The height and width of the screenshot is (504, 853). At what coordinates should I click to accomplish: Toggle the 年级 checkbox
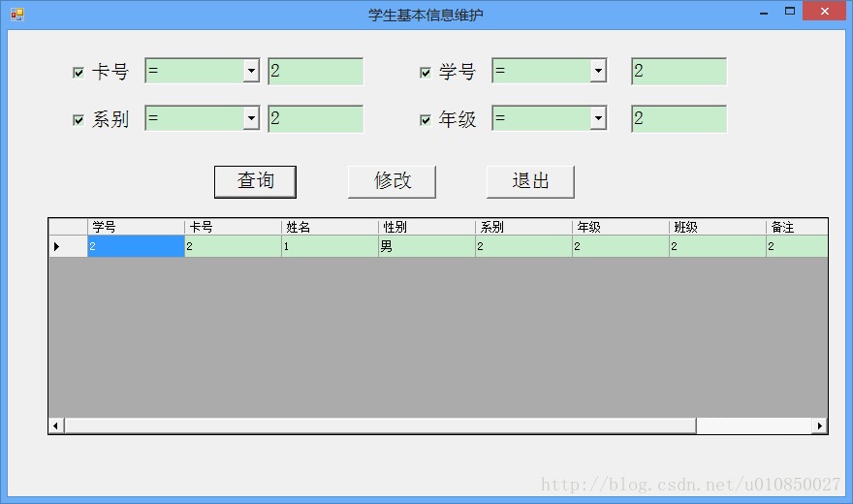(x=426, y=119)
